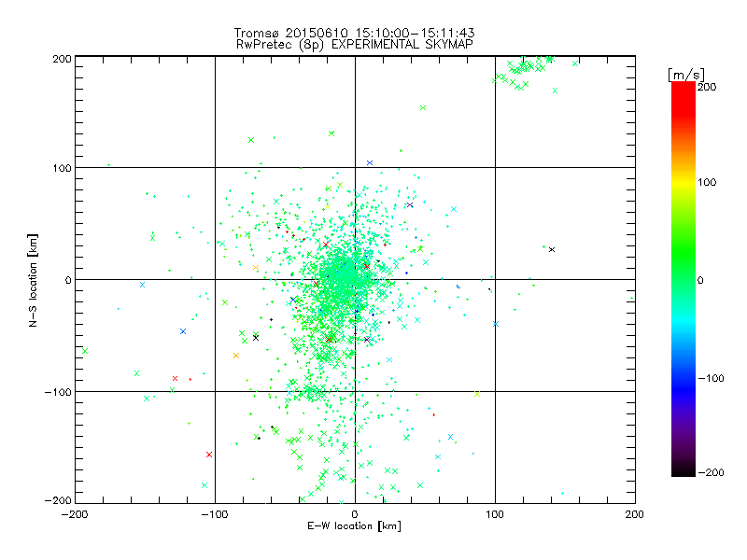The height and width of the screenshot is (560, 747).
Task: Click the 'N-S location [km]' axis label
Action: point(33,280)
